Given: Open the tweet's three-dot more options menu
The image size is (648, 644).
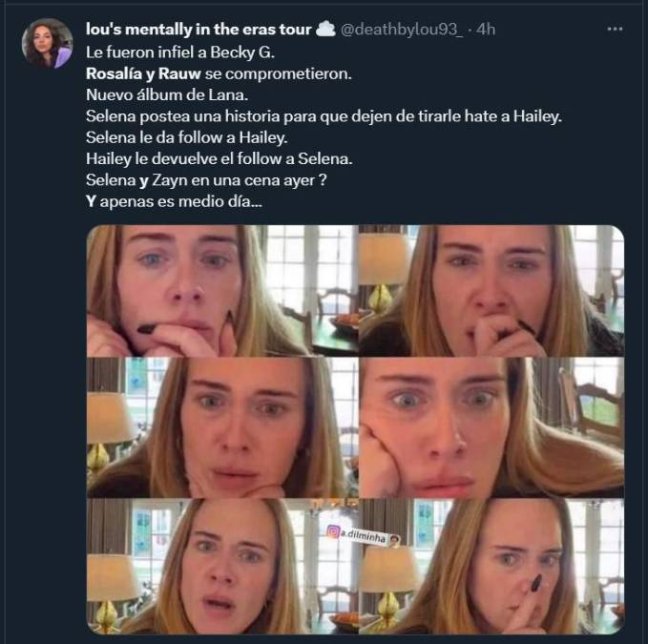Looking at the screenshot, I should pyautogui.click(x=616, y=30).
